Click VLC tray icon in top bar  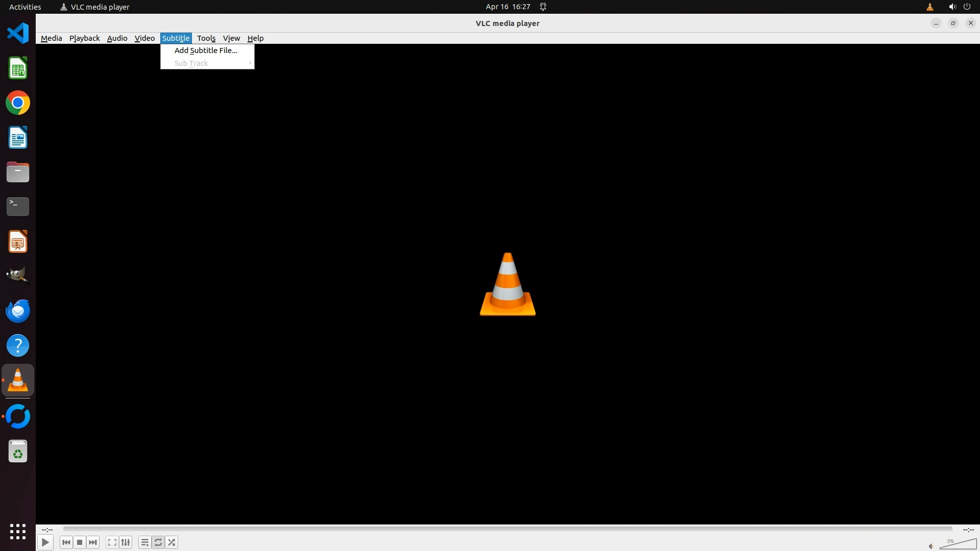click(x=929, y=7)
